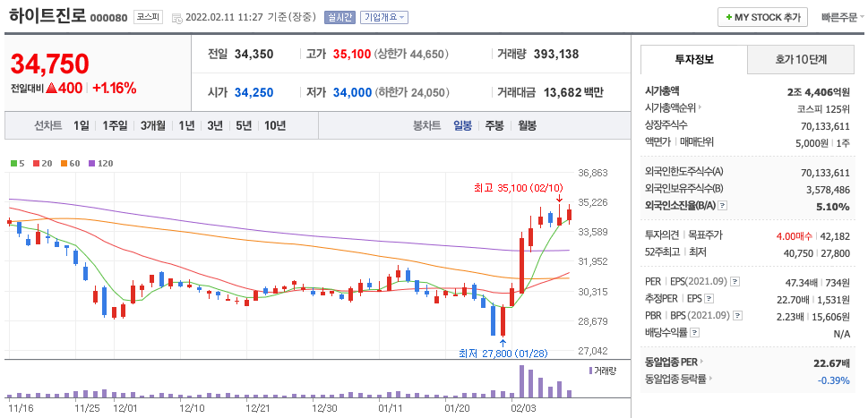Open help icon next to PBR BPS(2021.09)
This screenshot has height=418, width=868.
(737, 316)
